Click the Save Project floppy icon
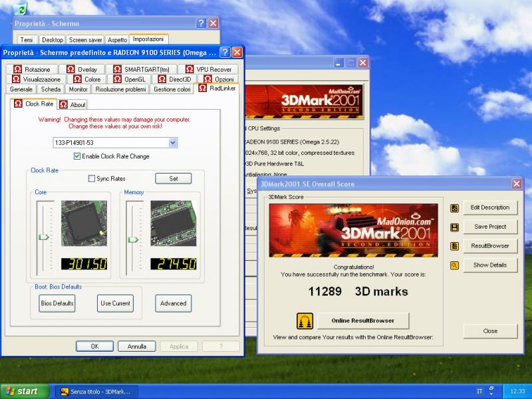Image resolution: width=532 pixels, height=399 pixels. pos(455,227)
